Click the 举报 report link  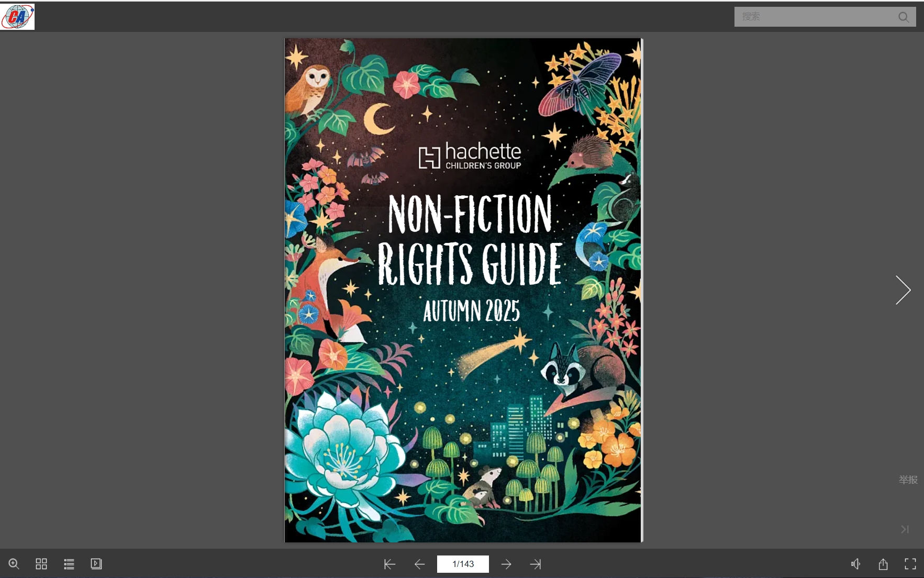pyautogui.click(x=908, y=480)
